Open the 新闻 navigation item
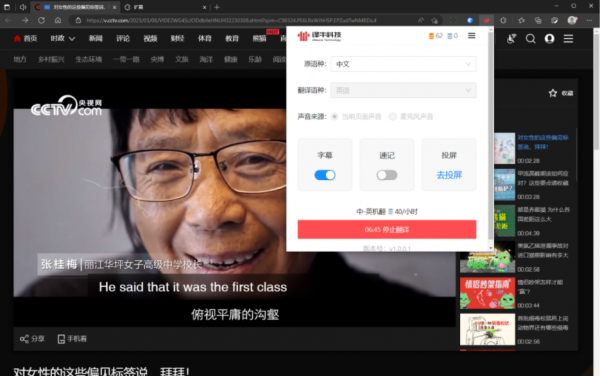Screen dimensions: 600x376 coord(96,38)
